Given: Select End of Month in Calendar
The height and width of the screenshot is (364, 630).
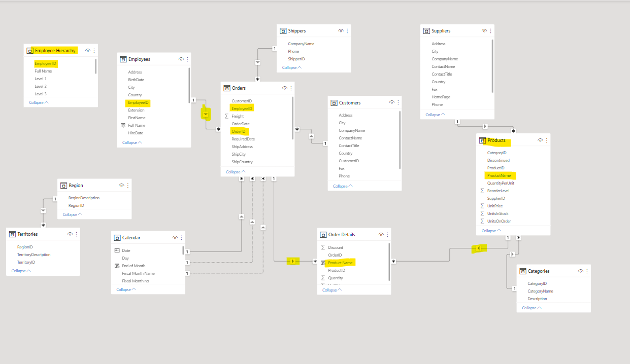Looking at the screenshot, I should (134, 266).
